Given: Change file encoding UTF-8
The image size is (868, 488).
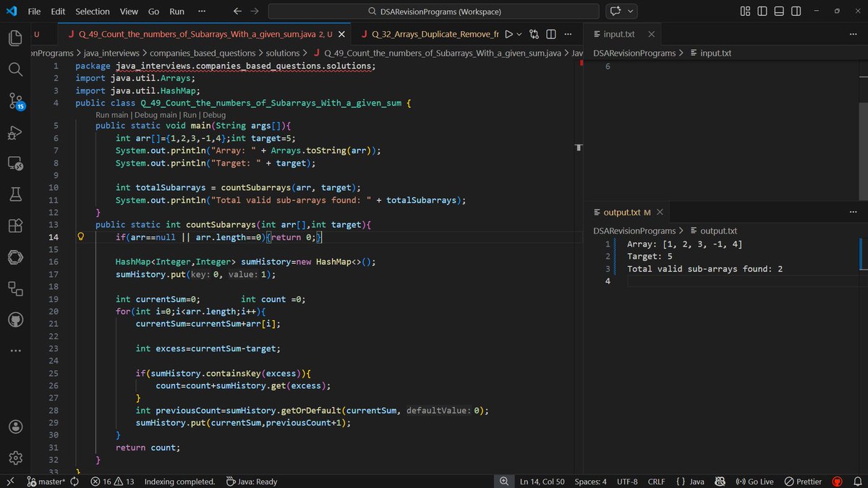Looking at the screenshot, I should point(627,481).
